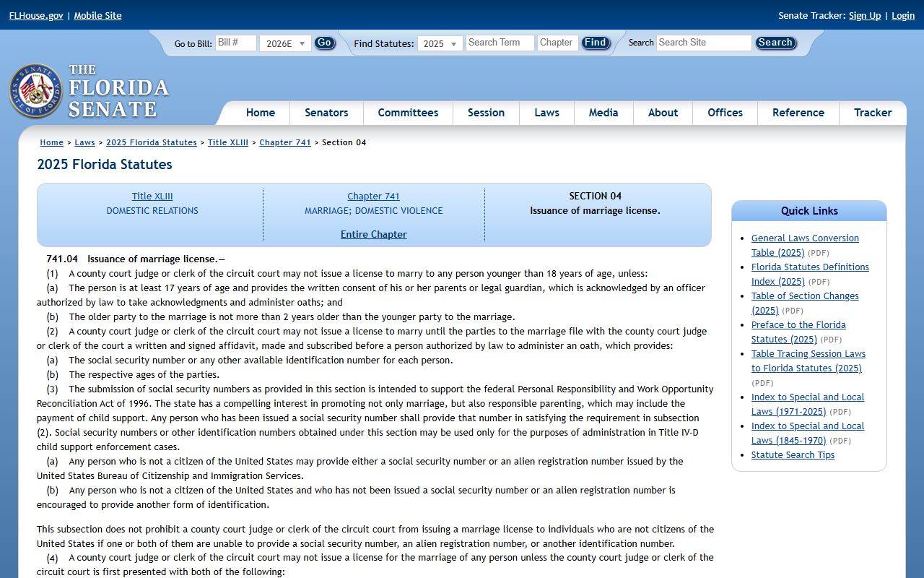Viewport: 924px width, 578px height.
Task: Open Florida Statutes Definitions Index (2025)
Action: (x=810, y=274)
